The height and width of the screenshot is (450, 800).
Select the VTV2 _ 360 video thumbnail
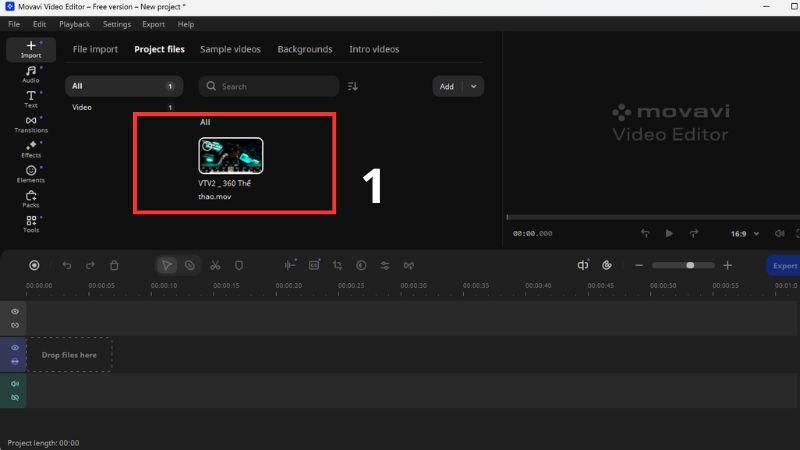231,156
